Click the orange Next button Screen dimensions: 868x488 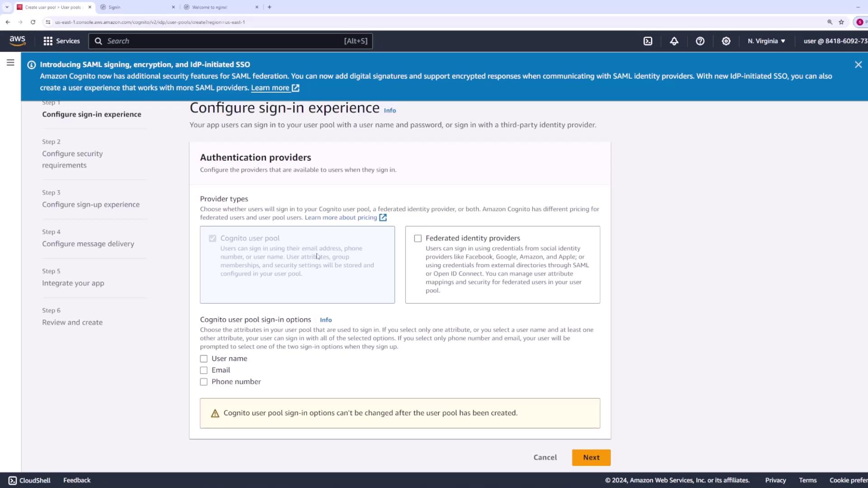[x=591, y=458]
